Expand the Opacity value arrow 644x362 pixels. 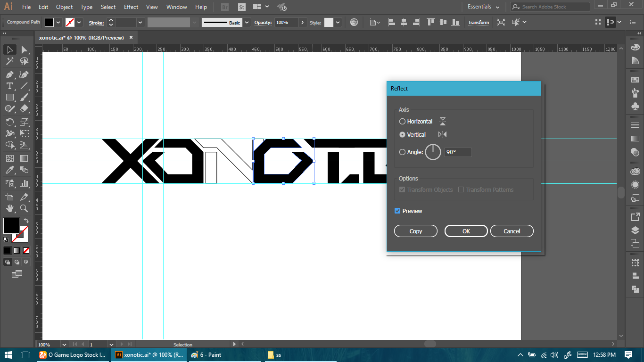pos(303,22)
